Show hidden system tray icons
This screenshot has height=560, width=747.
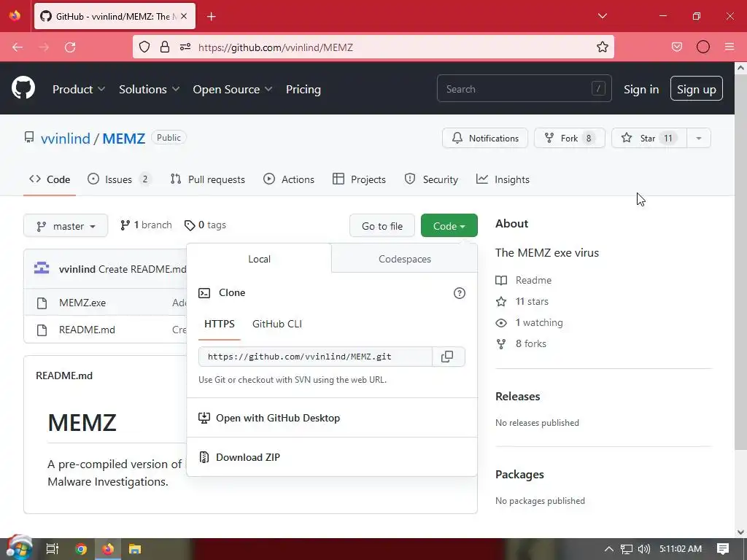(x=609, y=549)
